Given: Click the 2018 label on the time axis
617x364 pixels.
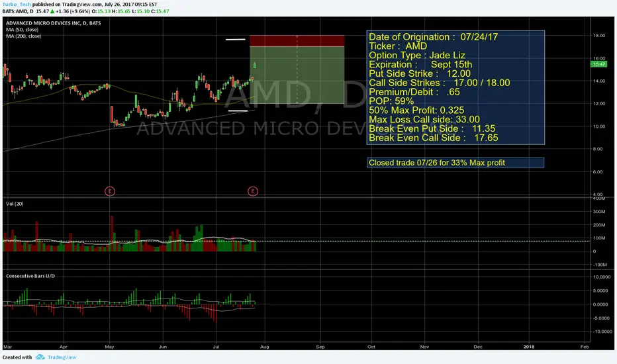Looking at the screenshot, I should [x=528, y=347].
